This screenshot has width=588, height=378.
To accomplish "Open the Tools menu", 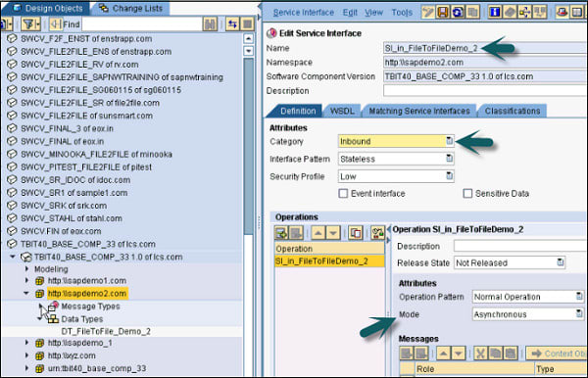I will pyautogui.click(x=402, y=13).
